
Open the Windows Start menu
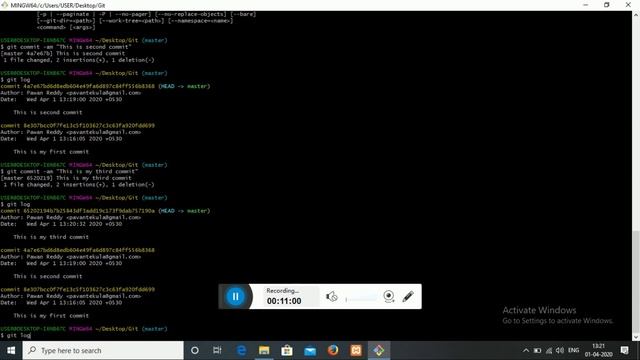coord(11,350)
